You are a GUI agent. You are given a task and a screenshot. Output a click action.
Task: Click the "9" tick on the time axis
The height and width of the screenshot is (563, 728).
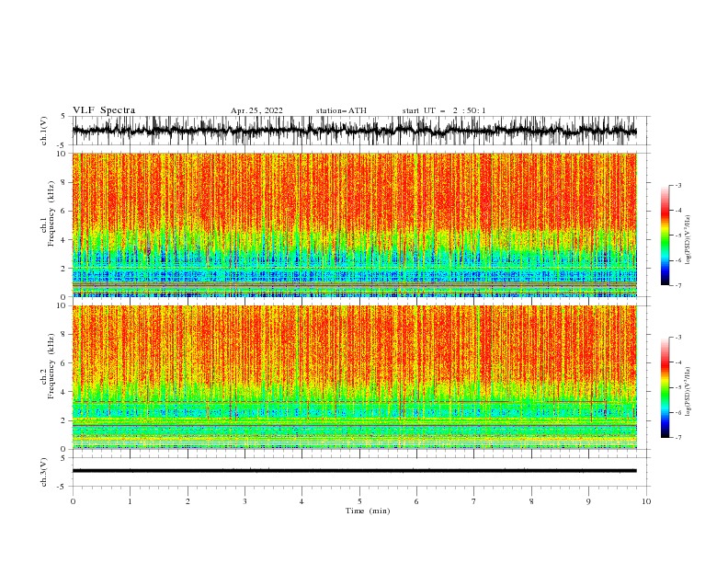coord(588,501)
